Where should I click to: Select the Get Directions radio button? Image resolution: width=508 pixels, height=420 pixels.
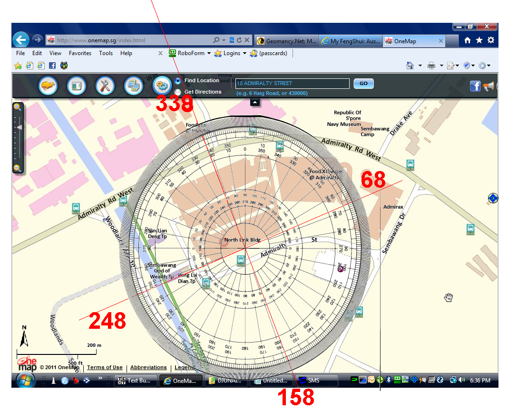coord(178,92)
